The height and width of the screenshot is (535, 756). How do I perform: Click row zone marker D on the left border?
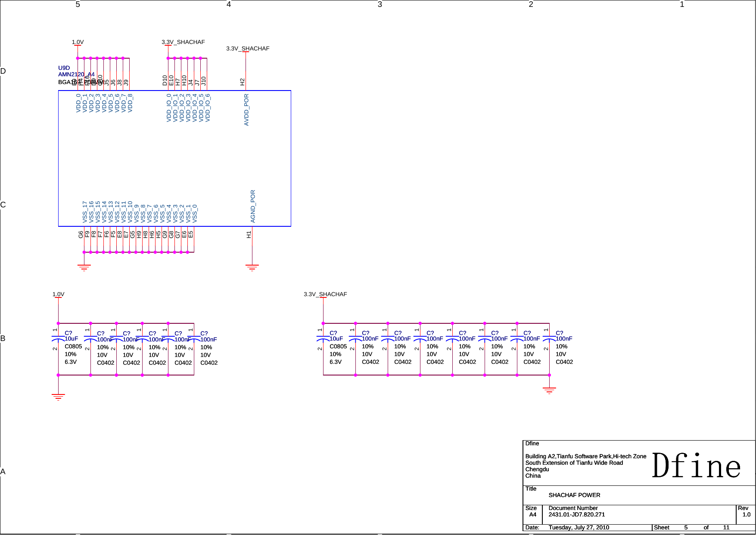3,71
